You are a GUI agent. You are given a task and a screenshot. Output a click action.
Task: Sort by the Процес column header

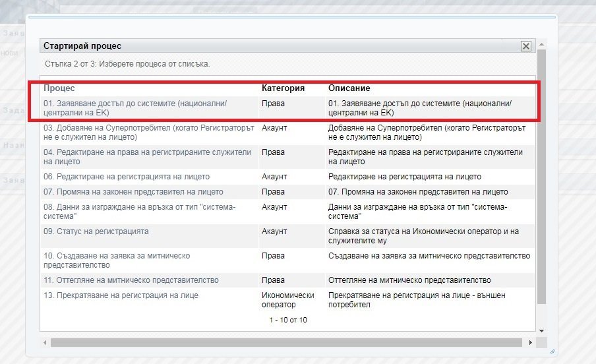coord(59,88)
